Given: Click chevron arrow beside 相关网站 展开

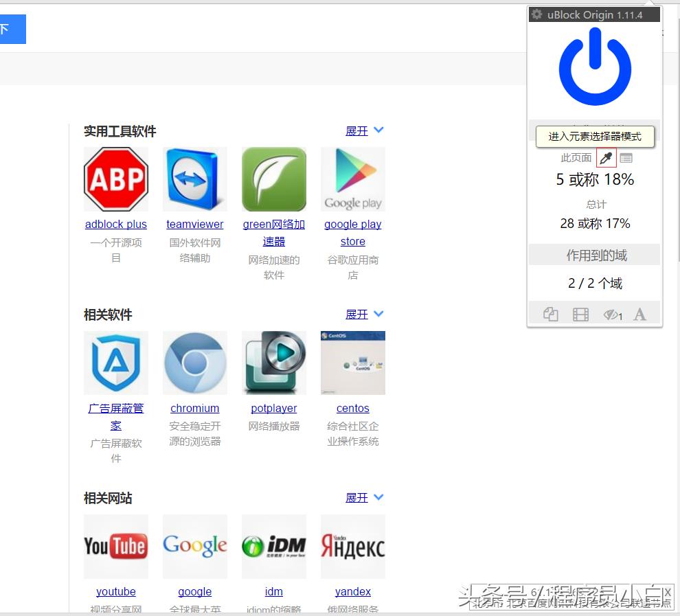Looking at the screenshot, I should click(378, 497).
